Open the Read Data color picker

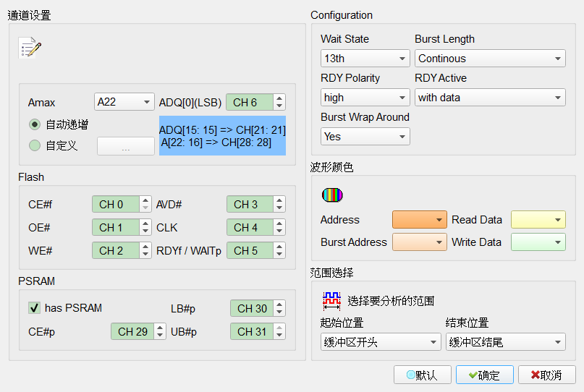(538, 220)
